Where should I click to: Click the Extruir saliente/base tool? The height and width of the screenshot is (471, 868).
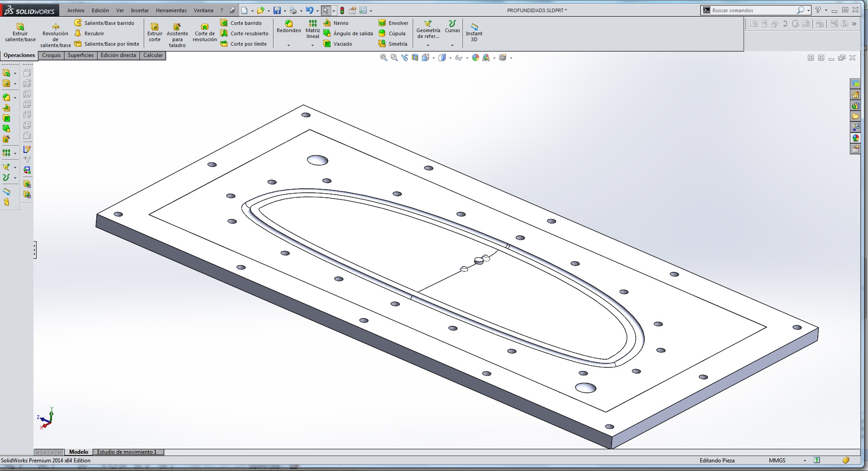coord(20,33)
